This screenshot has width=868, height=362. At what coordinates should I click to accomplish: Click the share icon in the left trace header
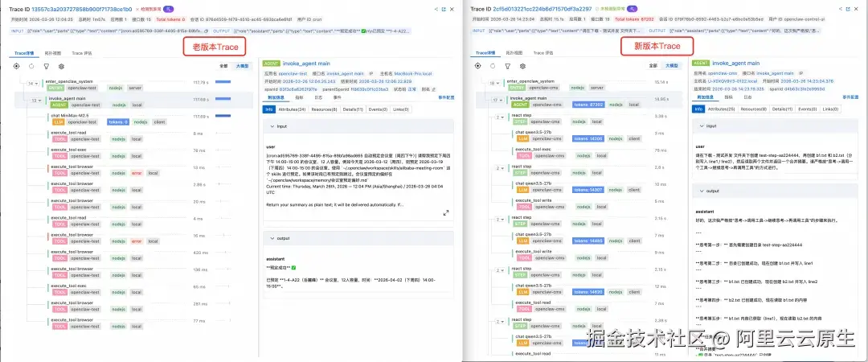click(x=436, y=10)
